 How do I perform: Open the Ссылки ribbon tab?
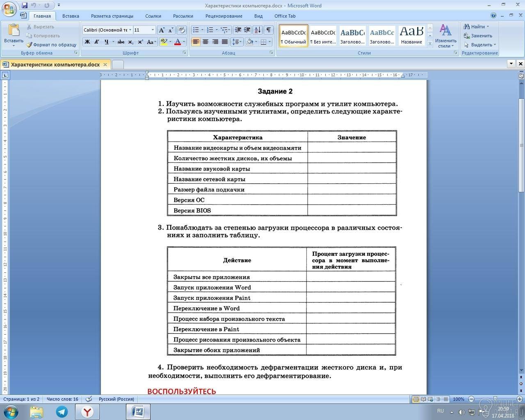pos(153,16)
